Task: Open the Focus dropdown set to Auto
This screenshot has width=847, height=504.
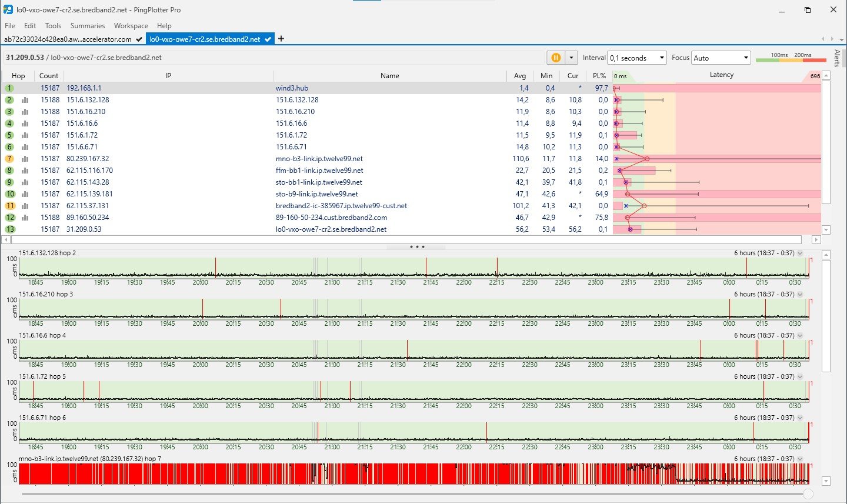Action: point(721,58)
